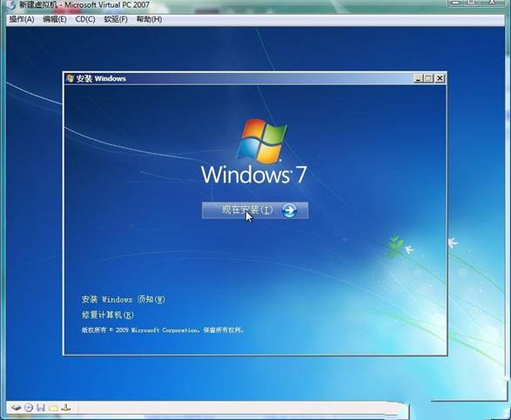This screenshot has height=420, width=511.
Task: Click the copyright text 版权所有 2009 Microsoft
Action: tap(162, 330)
